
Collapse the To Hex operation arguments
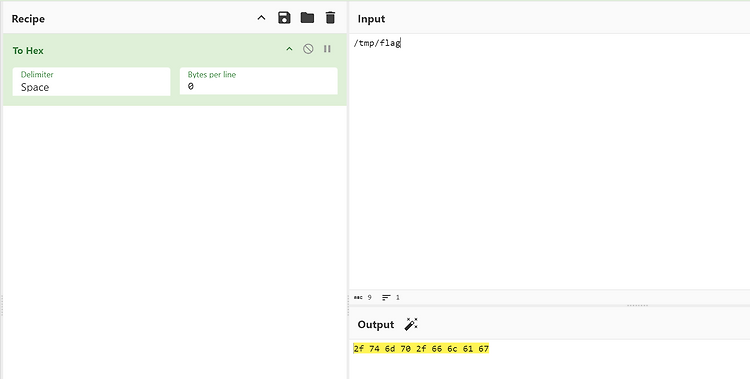point(289,49)
